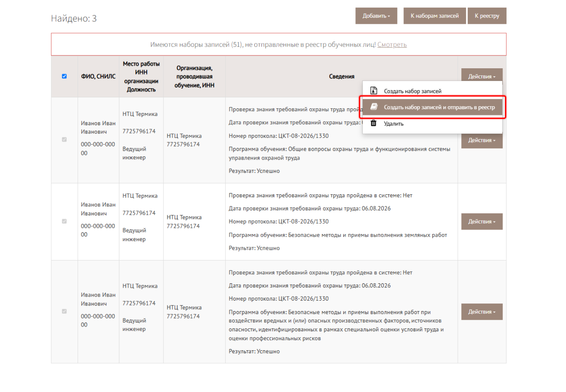The height and width of the screenshot is (392, 566).
Task: Click the 'Найдено: 3' heading
Action: pos(74,18)
